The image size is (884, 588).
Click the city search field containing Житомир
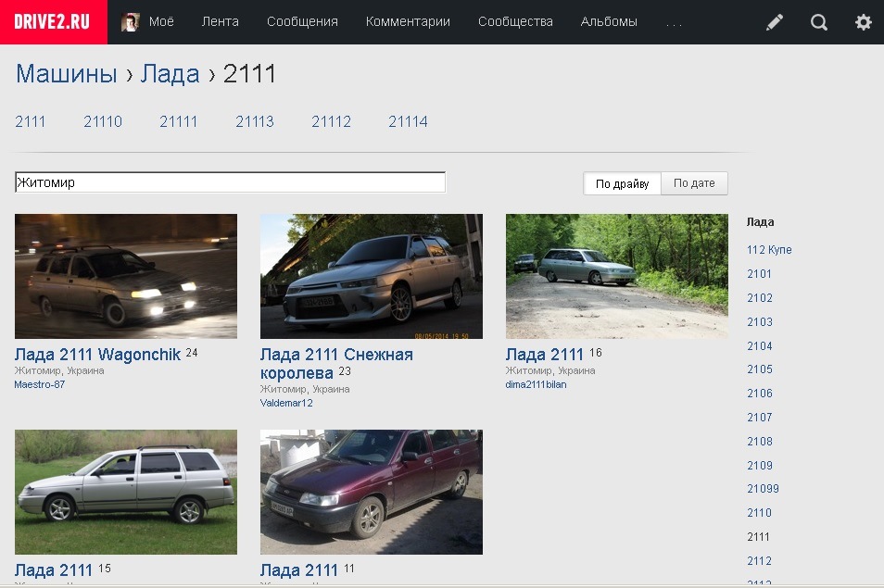tap(230, 182)
